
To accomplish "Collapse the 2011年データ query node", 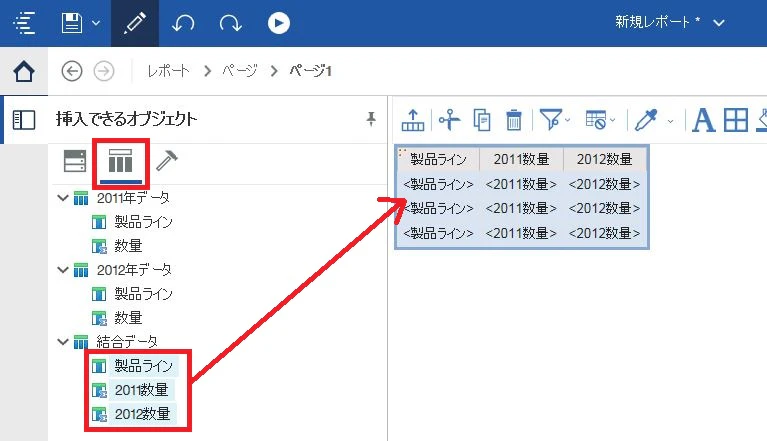I will click(x=63, y=198).
